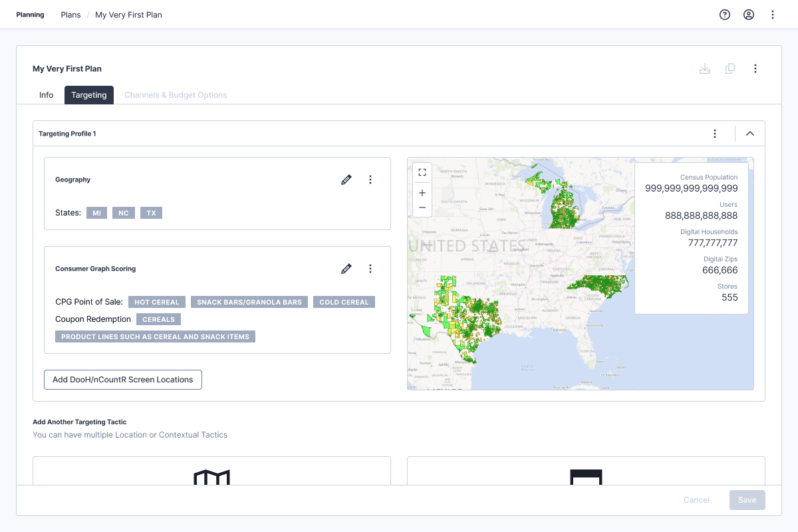Collapse Targeting Profile 1 panel
This screenshot has height=532, width=798.
pyautogui.click(x=750, y=134)
